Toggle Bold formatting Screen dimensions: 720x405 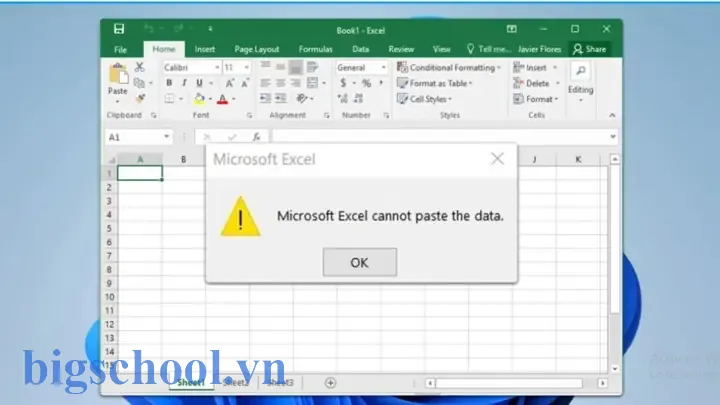169,83
